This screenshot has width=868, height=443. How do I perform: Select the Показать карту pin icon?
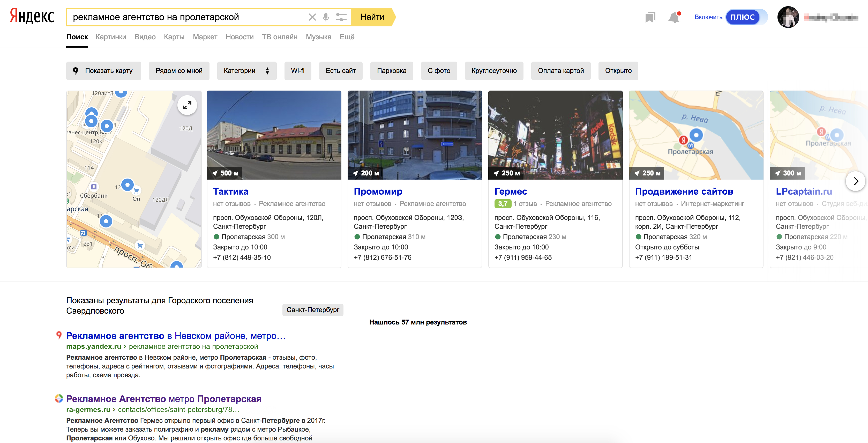[x=76, y=71]
